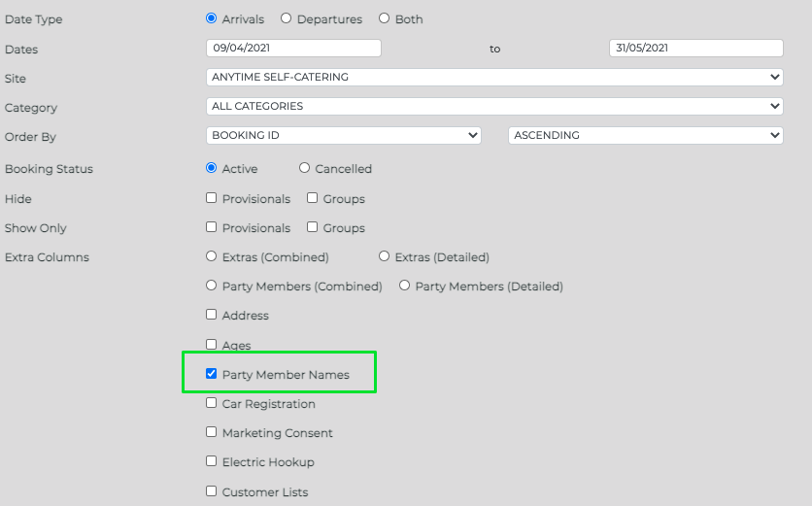Edit the end date field 31/05/2021

[x=696, y=49]
